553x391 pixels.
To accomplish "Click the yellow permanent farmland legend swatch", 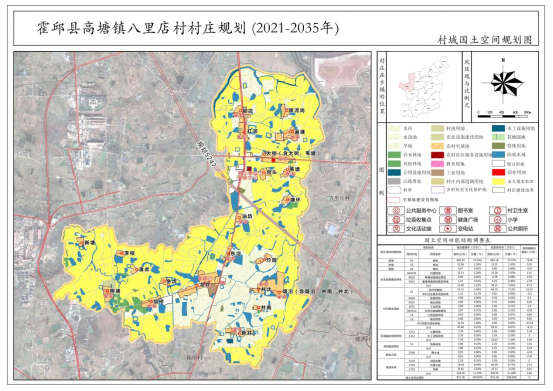I will click(x=499, y=181).
